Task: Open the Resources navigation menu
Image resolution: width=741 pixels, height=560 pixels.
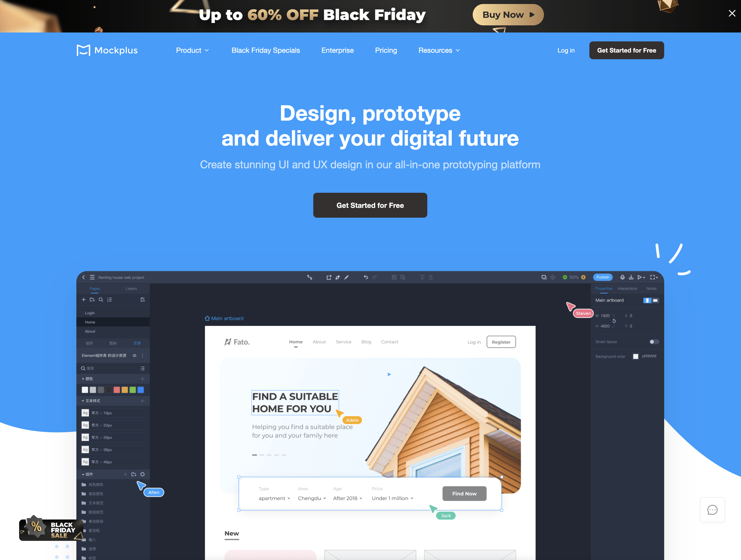Action: pyautogui.click(x=438, y=50)
